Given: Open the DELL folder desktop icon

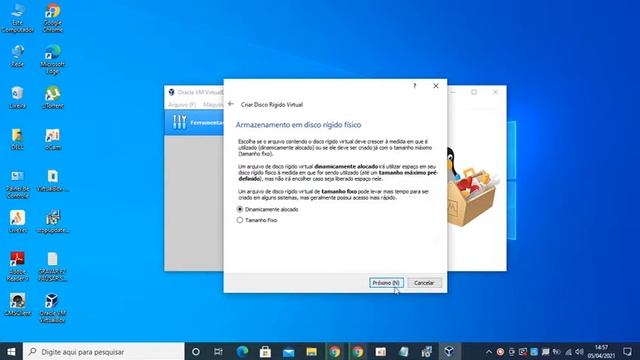Looking at the screenshot, I should tap(18, 139).
